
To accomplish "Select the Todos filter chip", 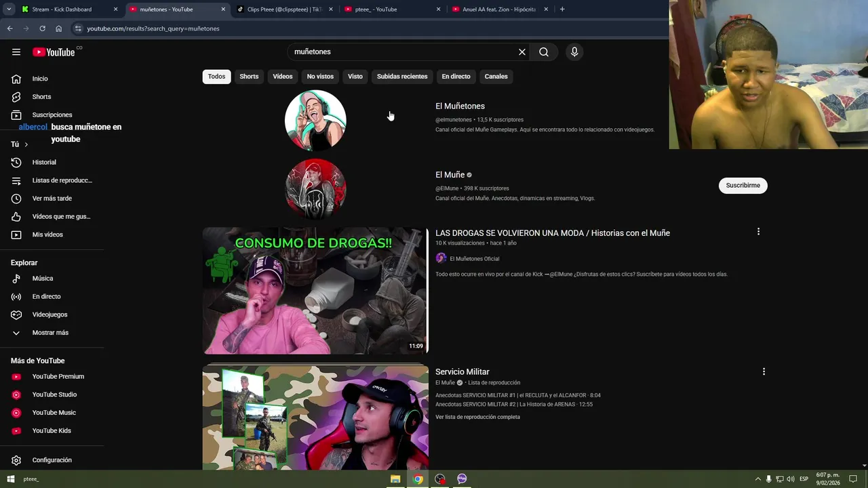I will pos(216,77).
